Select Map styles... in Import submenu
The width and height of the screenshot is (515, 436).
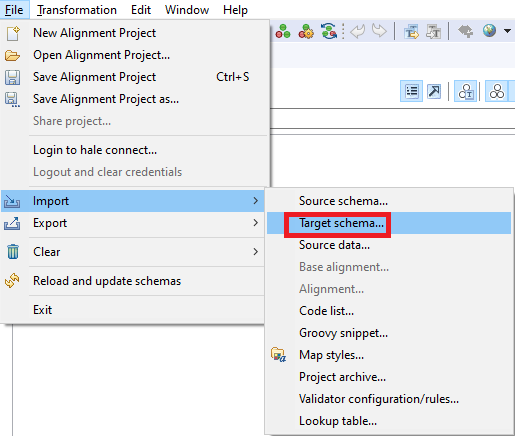(x=331, y=355)
